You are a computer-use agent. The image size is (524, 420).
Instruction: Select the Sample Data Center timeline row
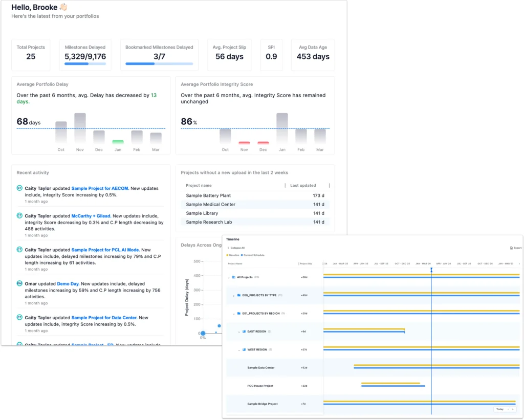tap(261, 368)
